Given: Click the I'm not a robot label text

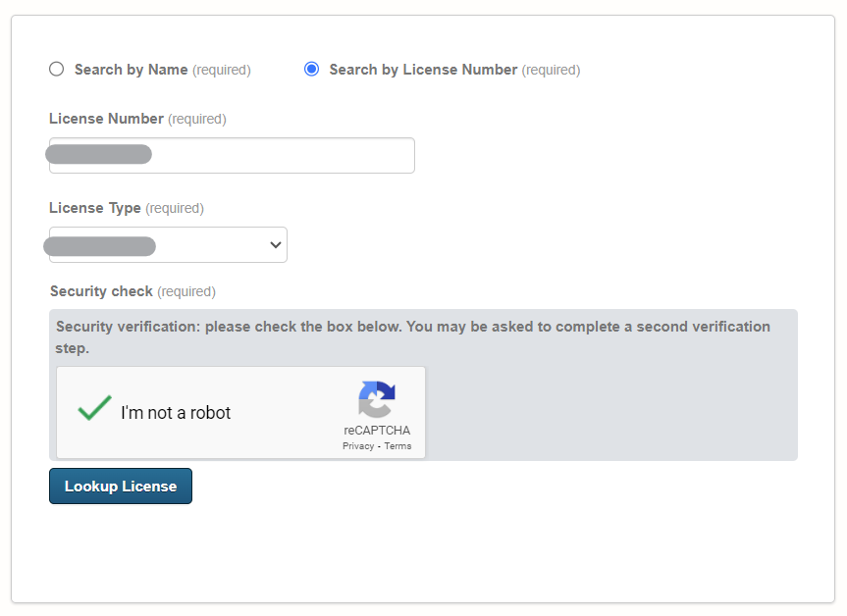Looking at the screenshot, I should (173, 413).
